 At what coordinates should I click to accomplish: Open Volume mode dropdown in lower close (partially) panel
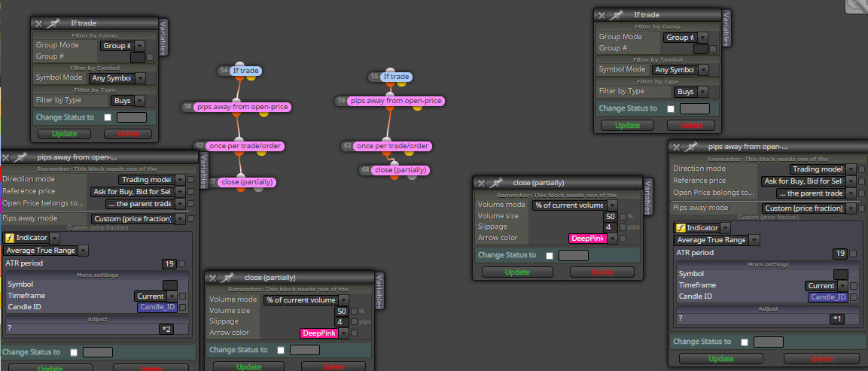tap(343, 300)
